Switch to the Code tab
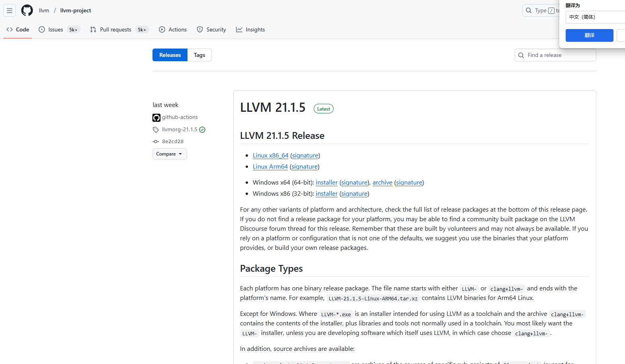Viewport: 625px width, 364px height. [18, 29]
